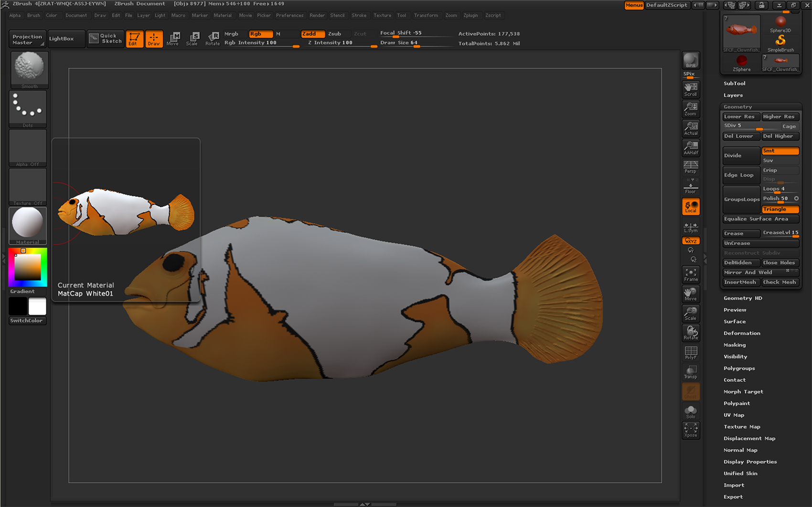This screenshot has width=812, height=507.
Task: Select the Sphere3D tool thumbnail
Action: pyautogui.click(x=780, y=24)
